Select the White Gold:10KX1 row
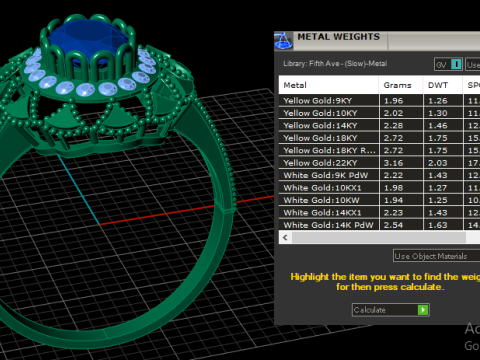This screenshot has height=360, width=480. tap(379, 188)
